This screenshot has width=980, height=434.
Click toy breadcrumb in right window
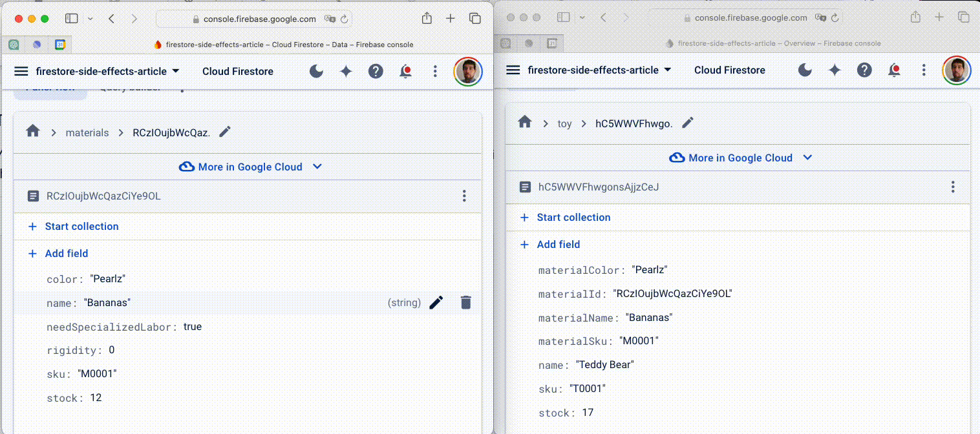click(x=565, y=124)
